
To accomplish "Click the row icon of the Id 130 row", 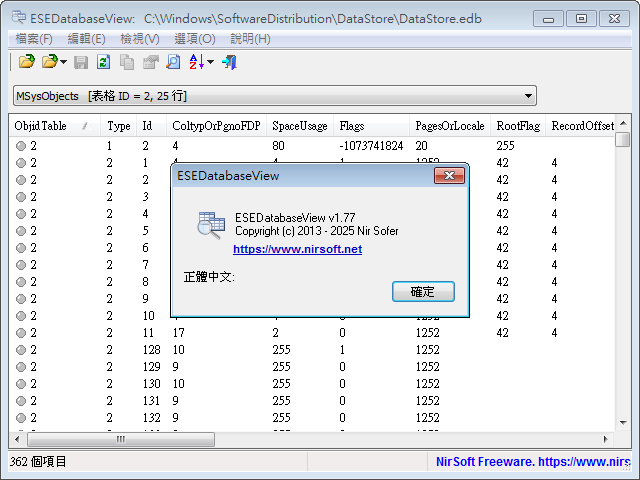I will click(21, 384).
